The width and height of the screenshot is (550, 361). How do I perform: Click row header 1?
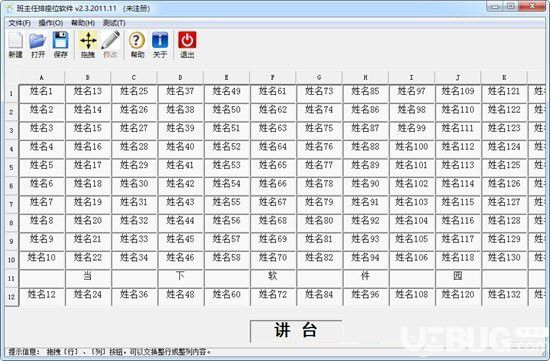pos(12,94)
